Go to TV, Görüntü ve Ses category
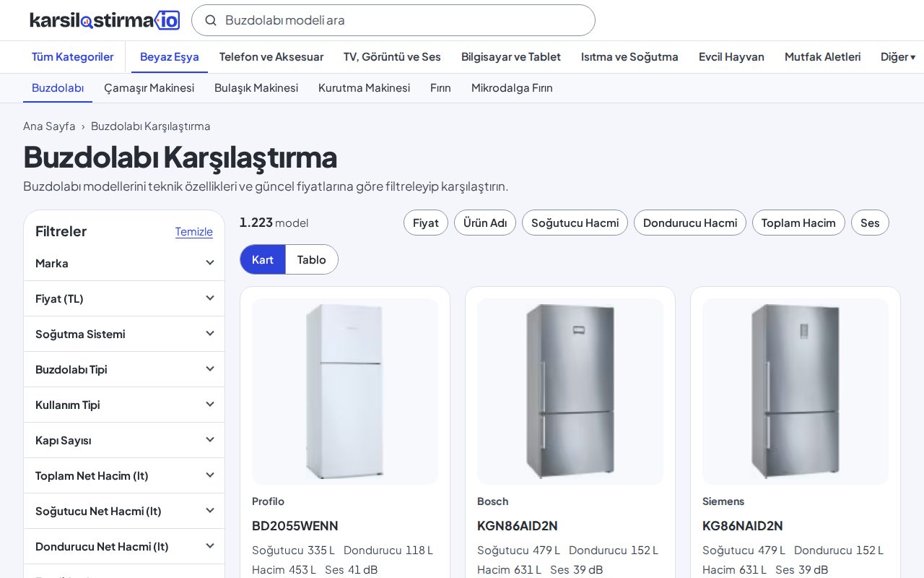The image size is (924, 578). (392, 56)
